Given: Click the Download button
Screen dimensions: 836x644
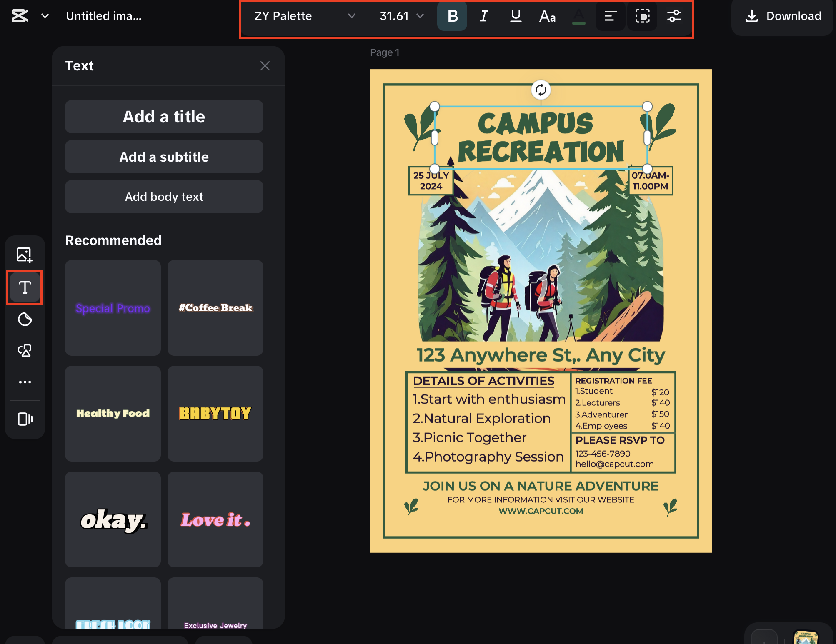Looking at the screenshot, I should coord(782,16).
